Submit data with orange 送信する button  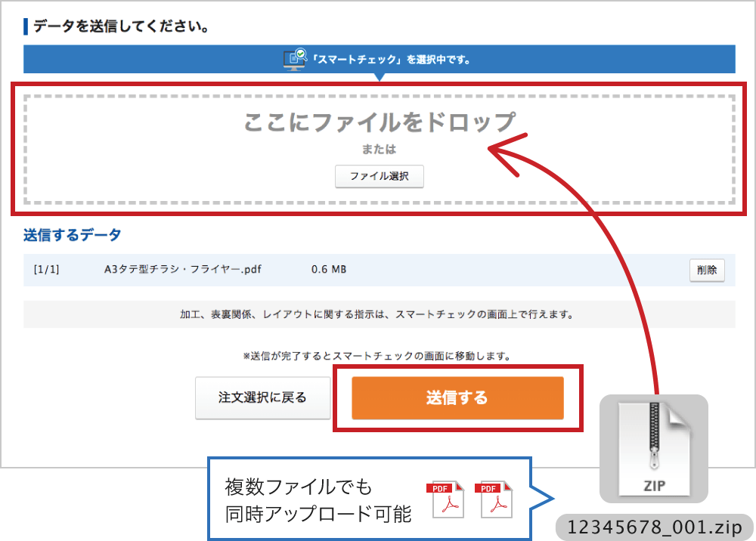457,397
